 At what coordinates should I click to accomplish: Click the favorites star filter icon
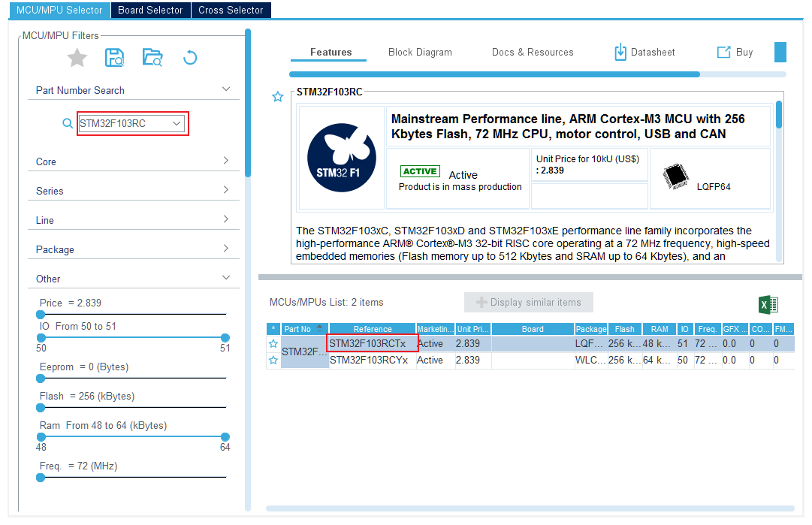tap(77, 58)
